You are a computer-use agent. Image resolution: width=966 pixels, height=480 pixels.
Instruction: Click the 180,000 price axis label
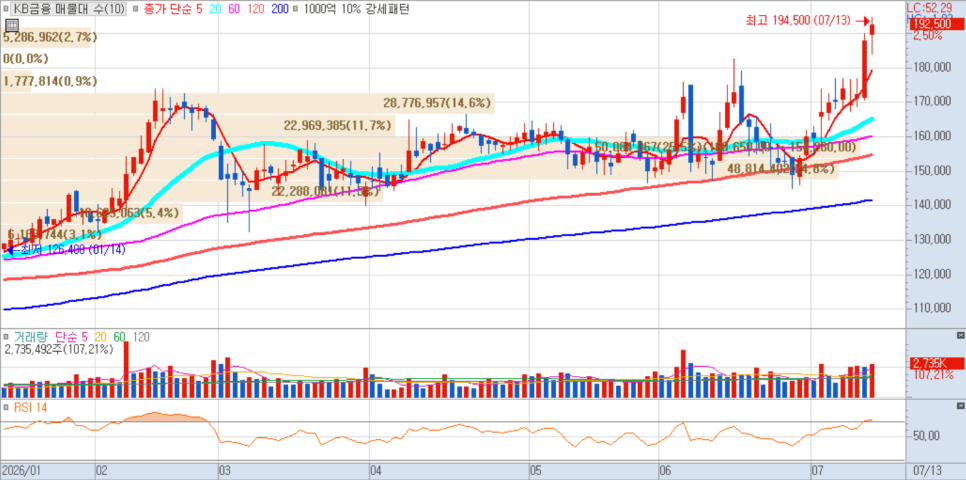coord(932,67)
